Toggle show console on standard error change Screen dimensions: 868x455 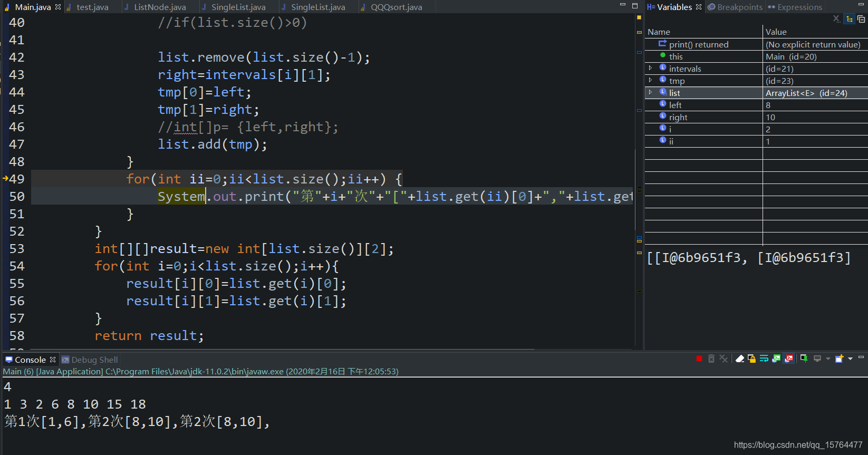(x=789, y=359)
